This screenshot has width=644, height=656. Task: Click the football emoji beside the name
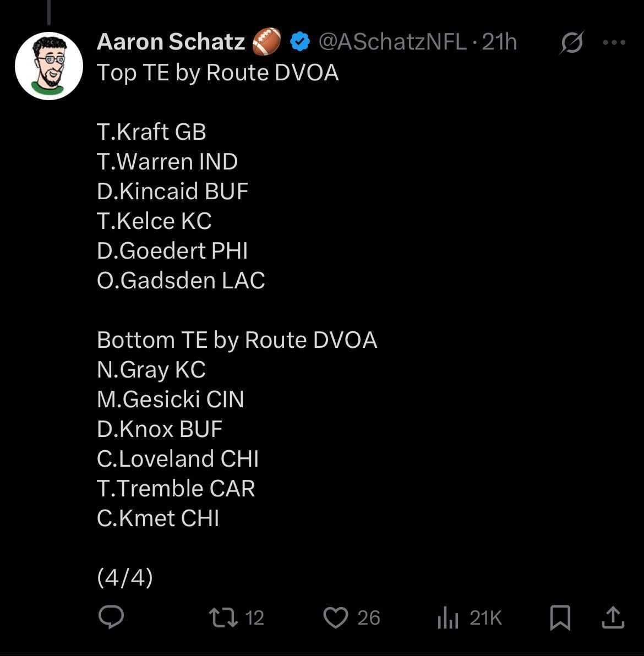(x=267, y=42)
